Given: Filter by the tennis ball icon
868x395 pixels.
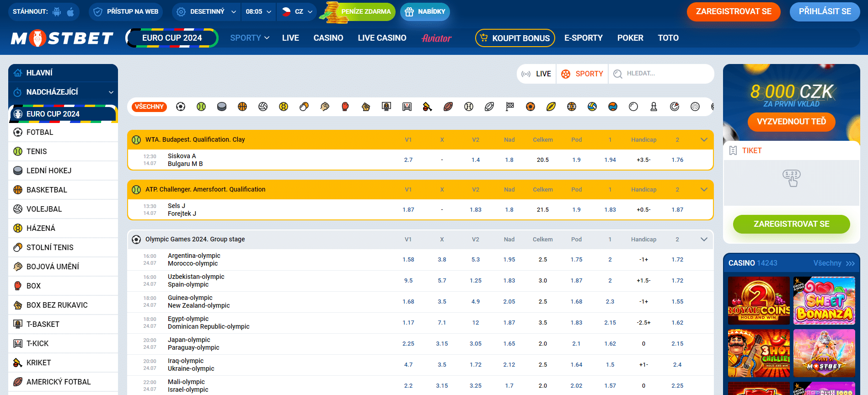Looking at the screenshot, I should (x=201, y=107).
